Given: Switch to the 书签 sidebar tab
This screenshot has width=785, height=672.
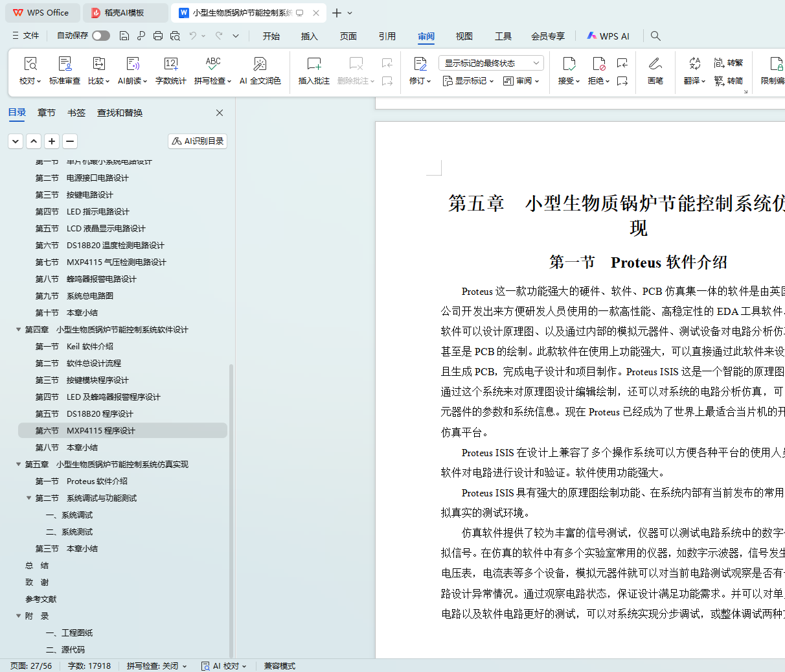Looking at the screenshot, I should point(76,113).
